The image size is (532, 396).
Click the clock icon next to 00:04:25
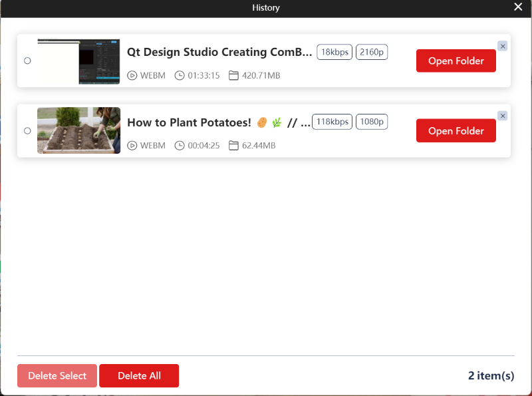pyautogui.click(x=180, y=146)
